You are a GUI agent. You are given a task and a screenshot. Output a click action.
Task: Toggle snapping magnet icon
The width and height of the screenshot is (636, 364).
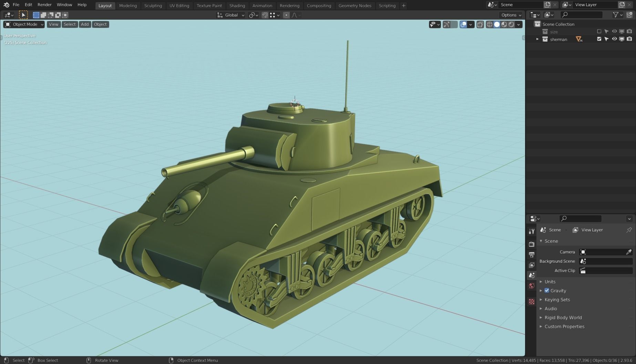pos(265,15)
